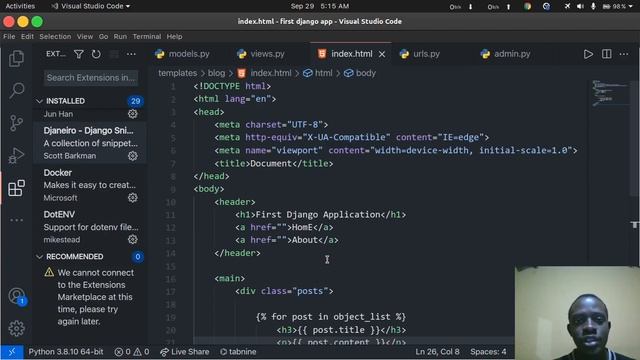This screenshot has height=360, width=640.
Task: Click the templates breadcrumb
Action: pyautogui.click(x=178, y=73)
